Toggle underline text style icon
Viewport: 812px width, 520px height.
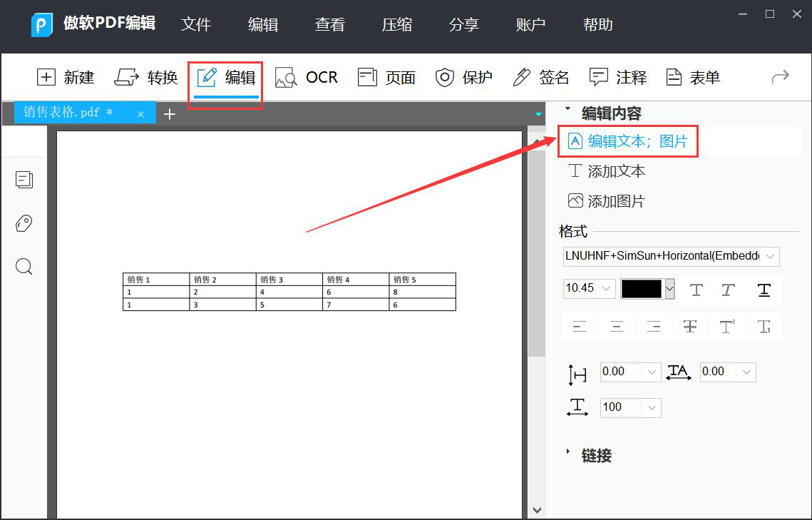click(764, 290)
